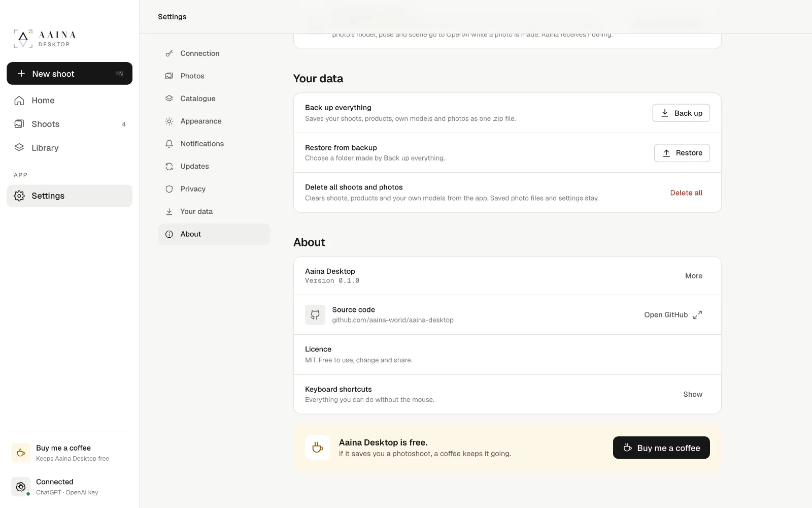Click the Back up button
This screenshot has width=812, height=508.
click(681, 113)
